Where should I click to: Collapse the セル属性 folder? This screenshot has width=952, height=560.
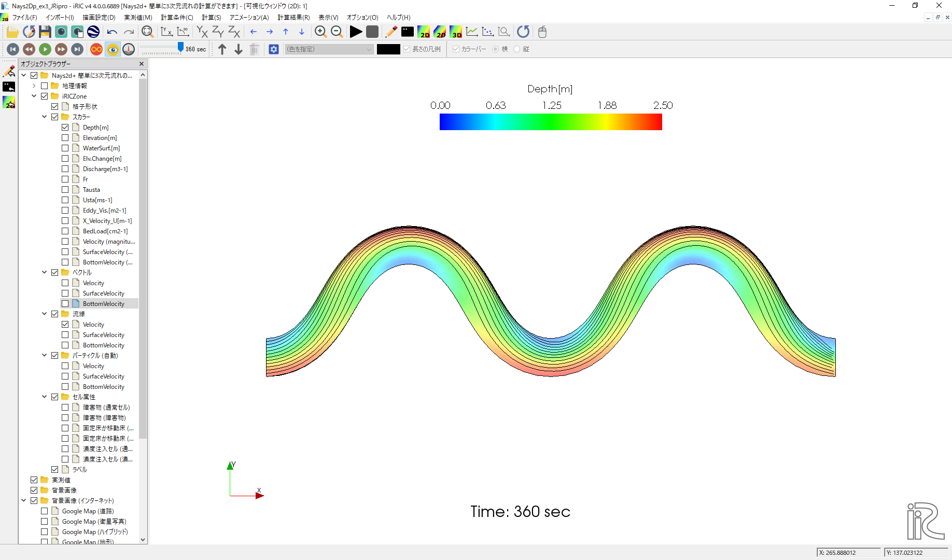point(45,397)
